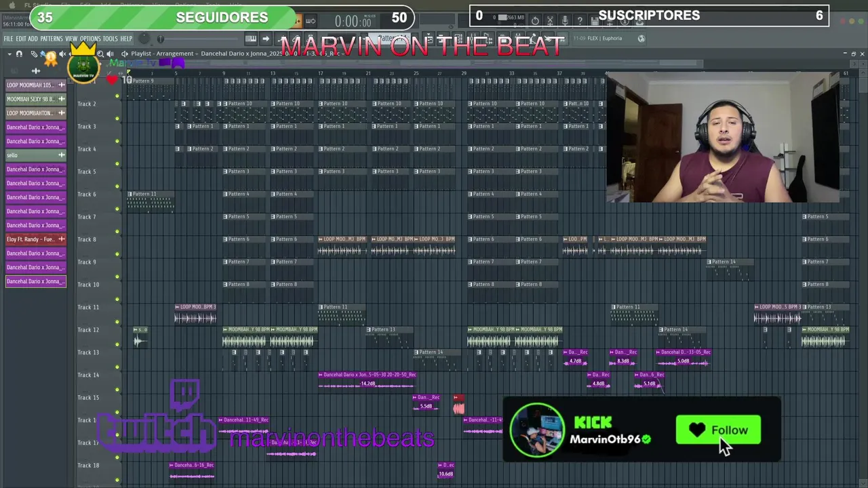This screenshot has width=868, height=488.
Task: Click the handle icon on MOOMBAH SEXY 98 item
Action: 62,99
